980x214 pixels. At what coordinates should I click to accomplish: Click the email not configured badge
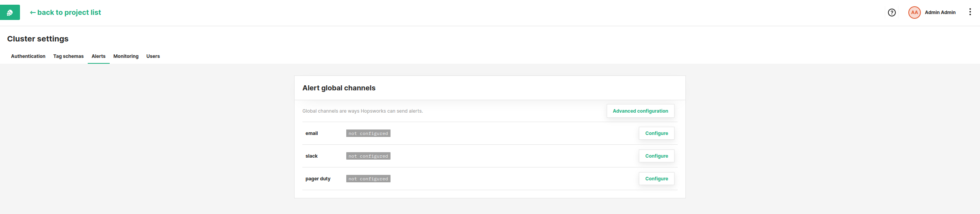368,133
